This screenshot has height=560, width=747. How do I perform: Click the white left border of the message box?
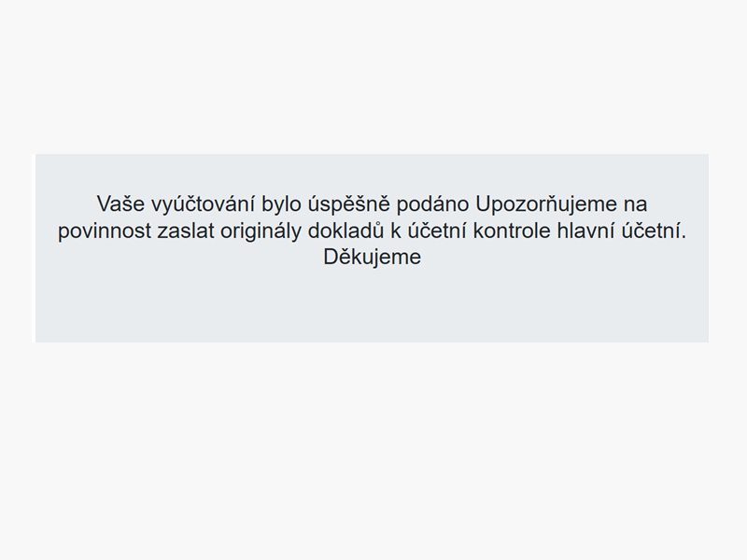pos(34,248)
